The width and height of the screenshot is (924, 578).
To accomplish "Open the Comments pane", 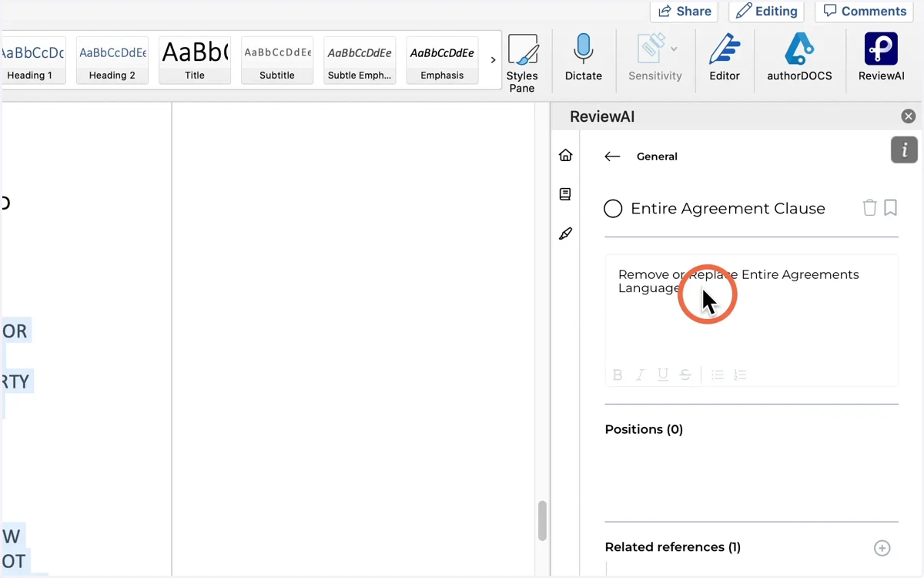I will tap(864, 11).
